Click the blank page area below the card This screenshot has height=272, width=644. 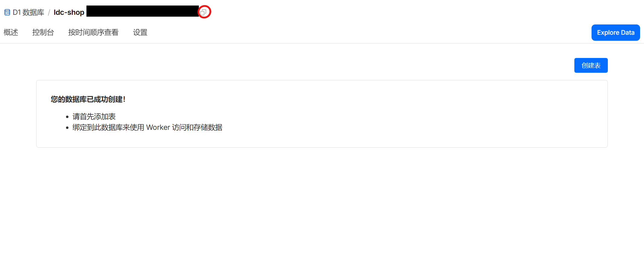coord(322,211)
